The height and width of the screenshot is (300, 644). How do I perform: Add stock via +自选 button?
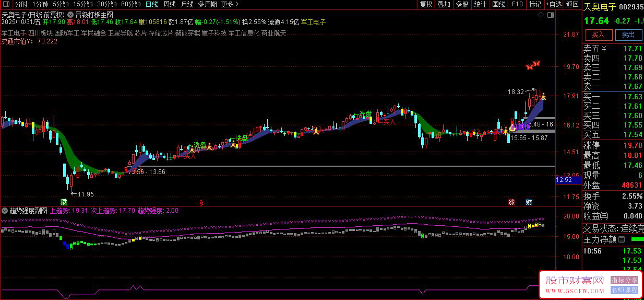tap(554, 4)
